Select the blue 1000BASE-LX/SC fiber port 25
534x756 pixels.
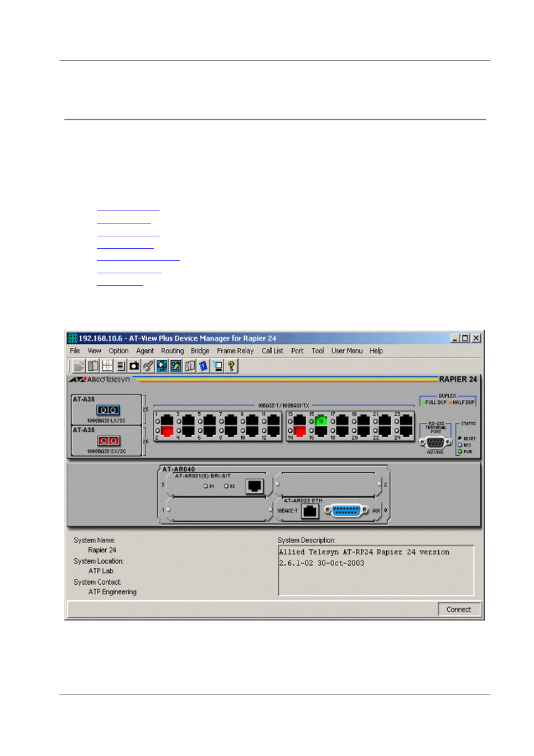pyautogui.click(x=108, y=410)
